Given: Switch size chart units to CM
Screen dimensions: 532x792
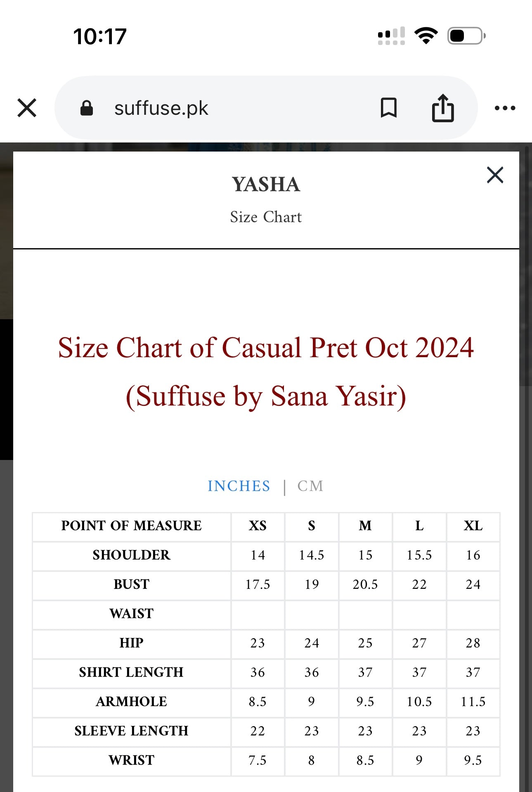Looking at the screenshot, I should pos(310,486).
